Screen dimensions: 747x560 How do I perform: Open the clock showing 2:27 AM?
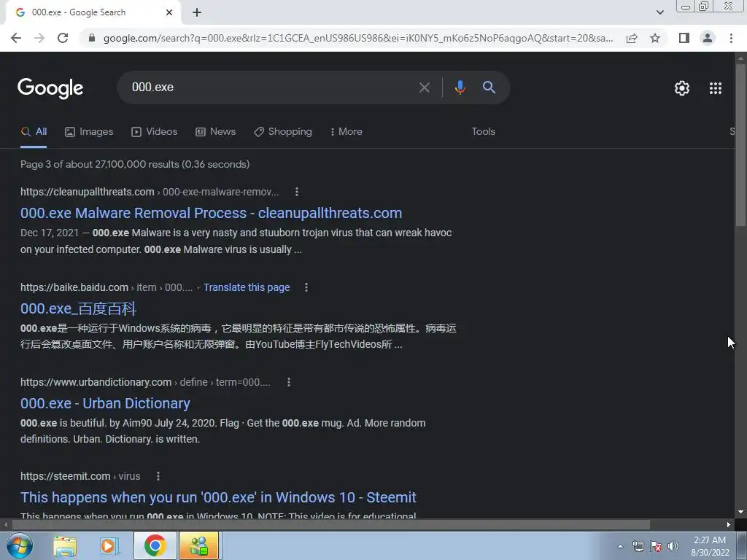(710, 546)
